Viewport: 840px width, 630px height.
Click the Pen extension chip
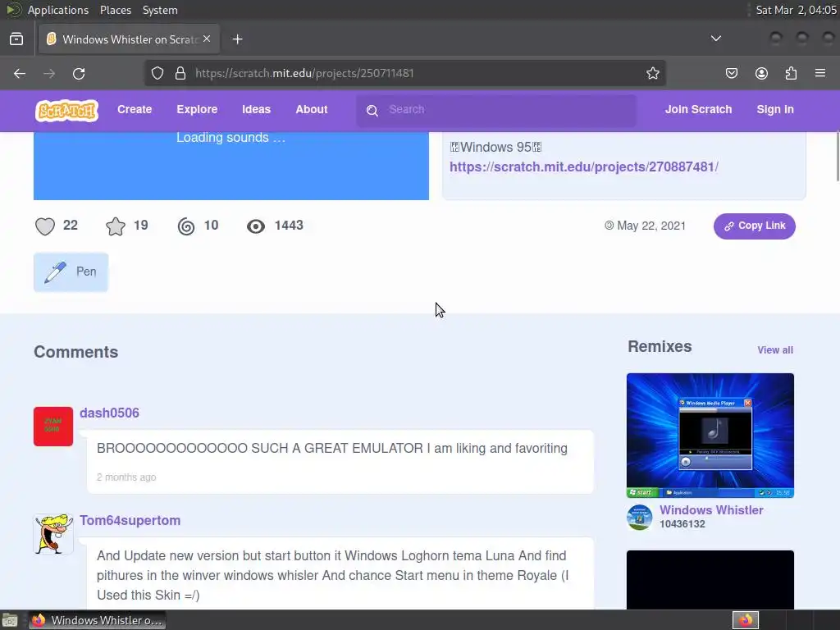(x=71, y=272)
